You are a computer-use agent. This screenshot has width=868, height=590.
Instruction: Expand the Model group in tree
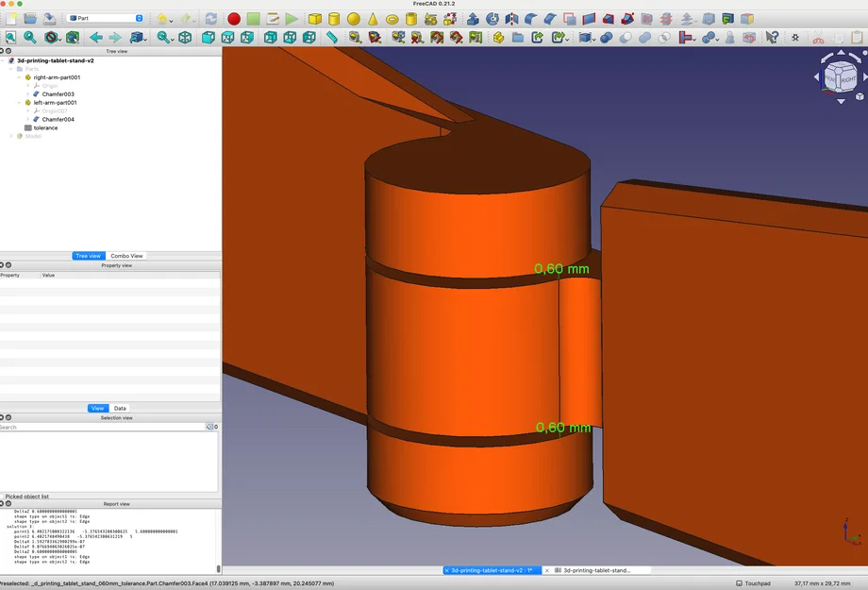tap(11, 136)
